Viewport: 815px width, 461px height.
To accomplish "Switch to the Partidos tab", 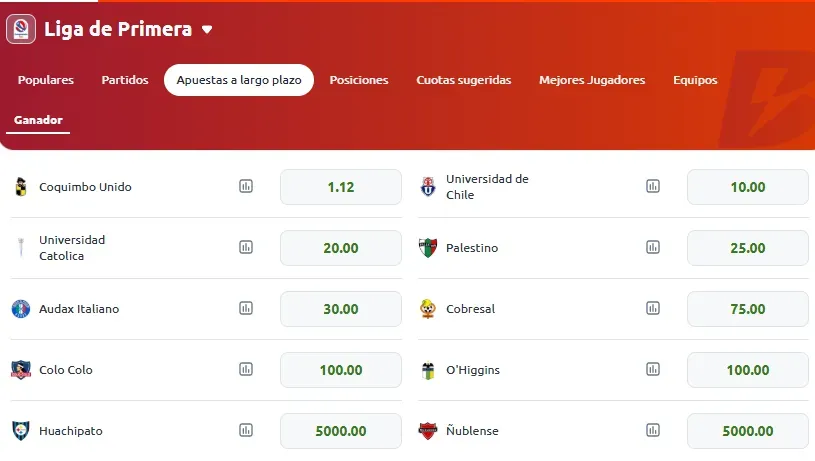I will (x=125, y=80).
